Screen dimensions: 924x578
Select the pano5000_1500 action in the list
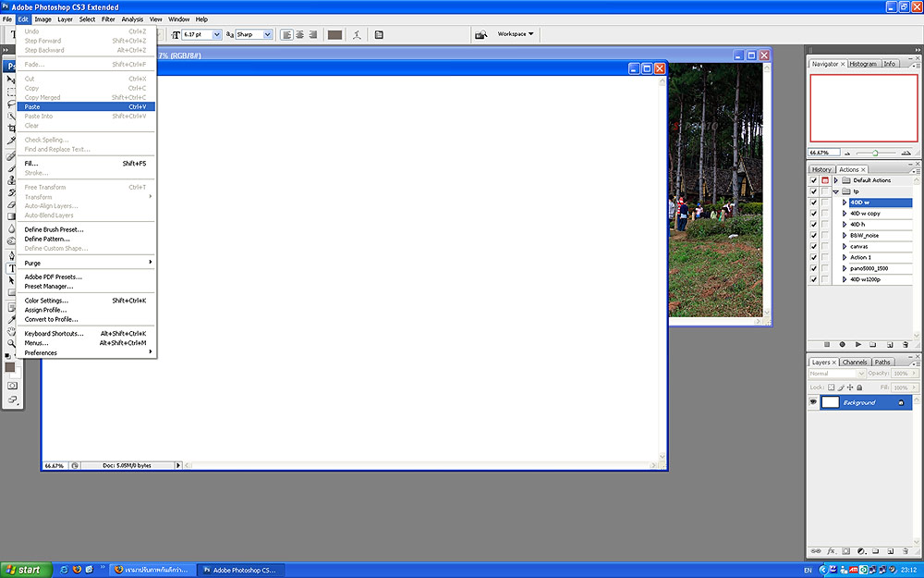[869, 268]
